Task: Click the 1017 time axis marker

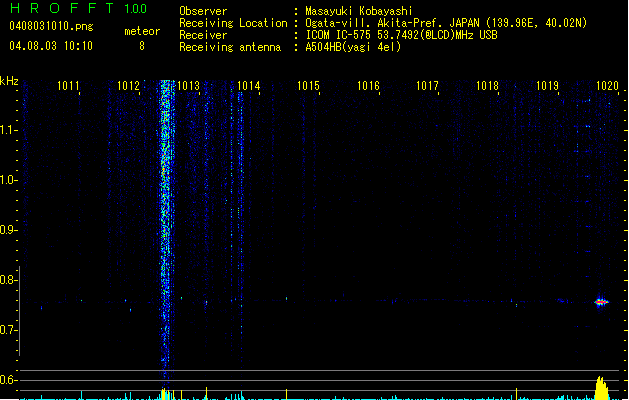Action: click(427, 86)
